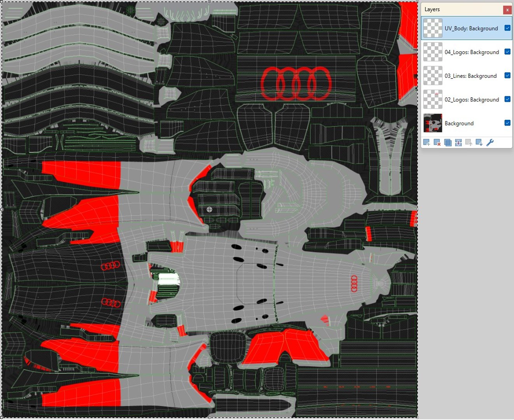This screenshot has width=514, height=420.
Task: Delete the selected layer
Action: 437,143
